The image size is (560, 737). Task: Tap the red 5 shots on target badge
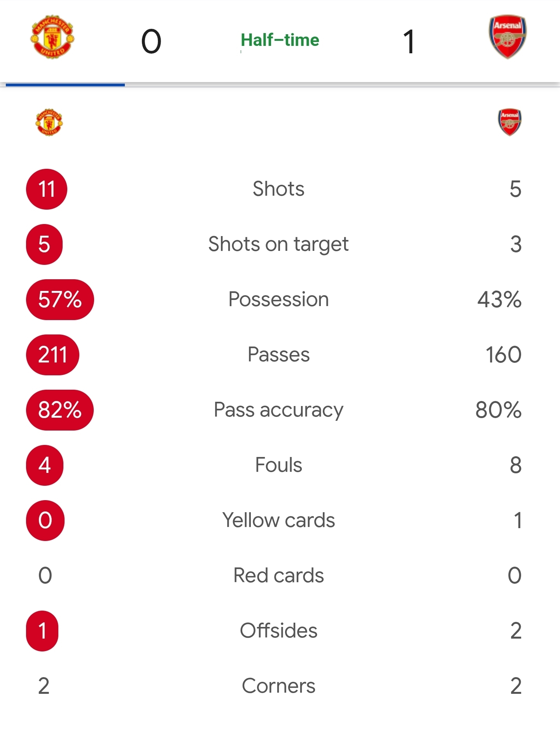pyautogui.click(x=44, y=244)
